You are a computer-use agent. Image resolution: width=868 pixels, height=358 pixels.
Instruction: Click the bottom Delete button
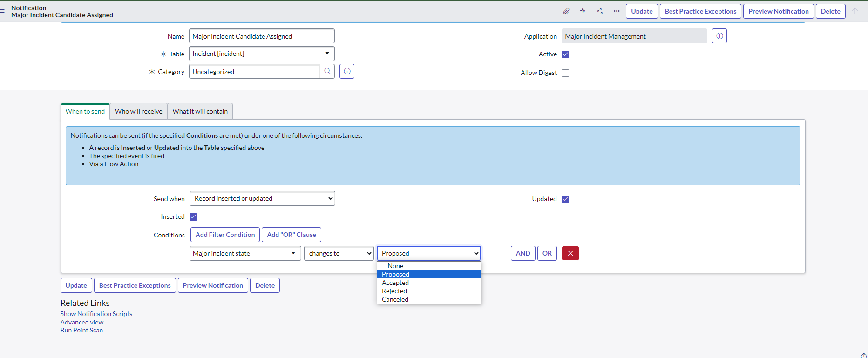tap(265, 285)
